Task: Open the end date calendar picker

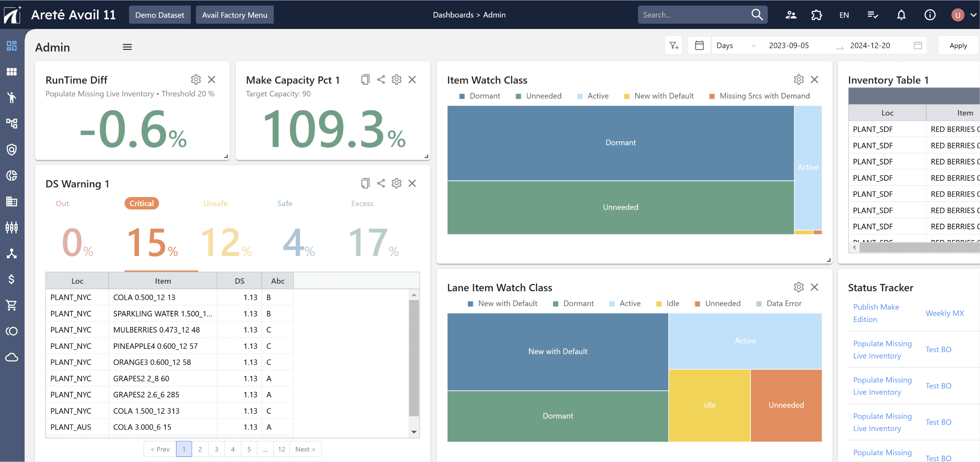Action: click(x=917, y=45)
